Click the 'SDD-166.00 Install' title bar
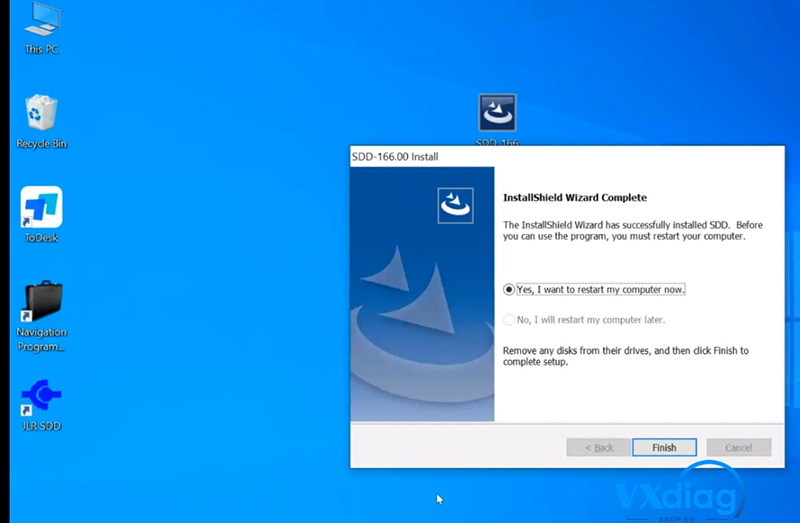The width and height of the screenshot is (800, 523). click(x=567, y=157)
